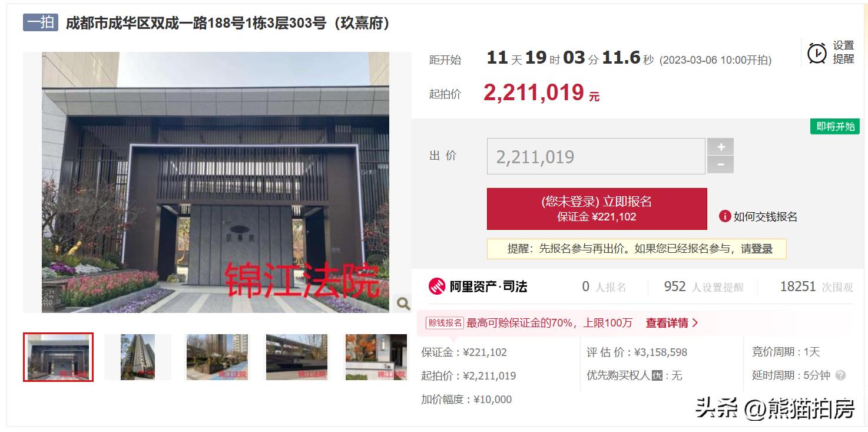Select the third garden courtyard thumbnail
This screenshot has width=868, height=432.
pyautogui.click(x=217, y=357)
